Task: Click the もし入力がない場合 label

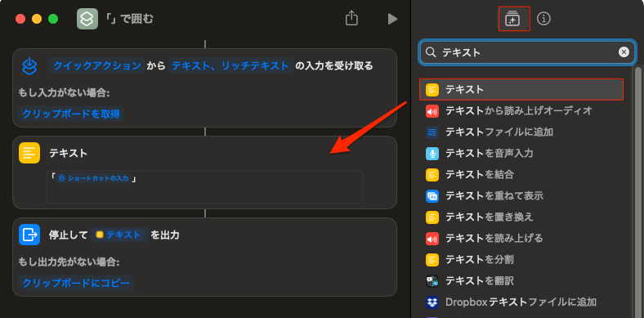Action: click(64, 92)
